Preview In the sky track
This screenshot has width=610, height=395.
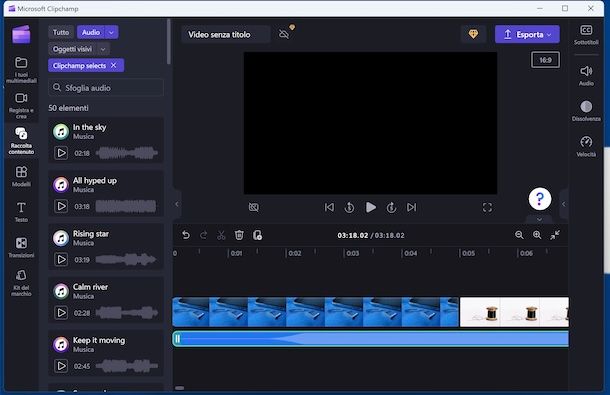tap(61, 153)
